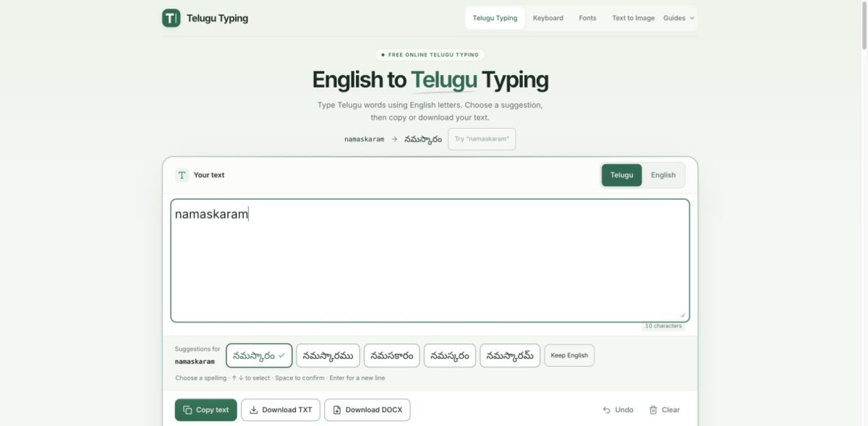Click the Download TXT button
Viewport: 868px width, 426px height.
click(x=280, y=409)
